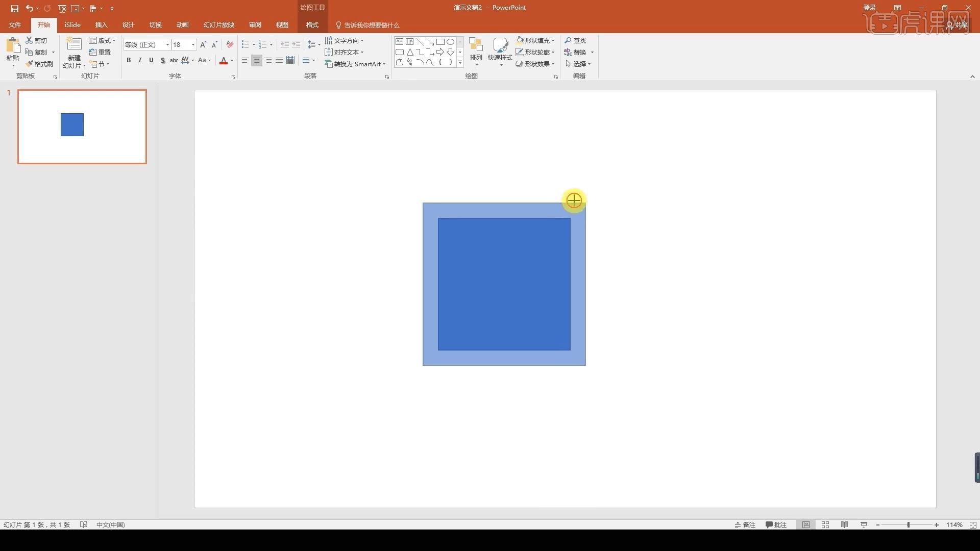Viewport: 980px width, 551px height.
Task: Toggle Italic formatting
Action: pos(140,60)
